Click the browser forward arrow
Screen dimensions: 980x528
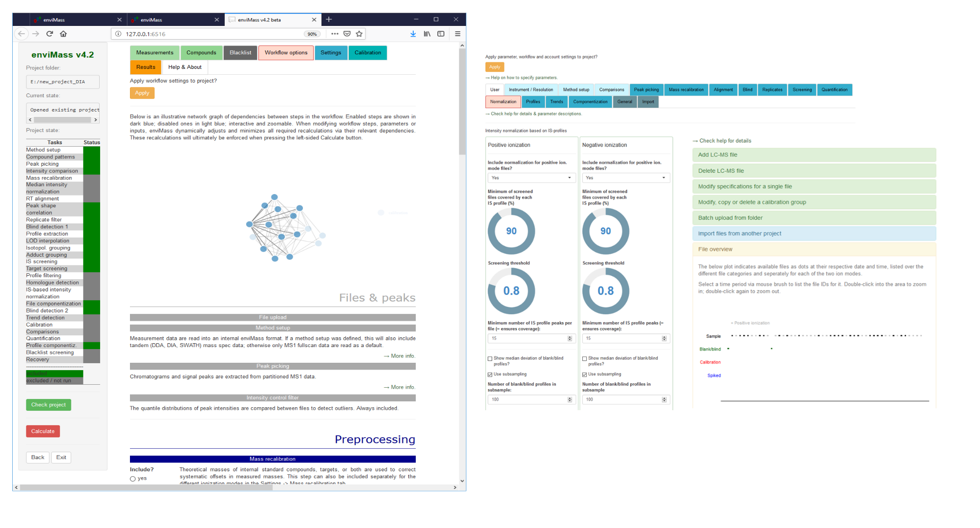tap(36, 34)
